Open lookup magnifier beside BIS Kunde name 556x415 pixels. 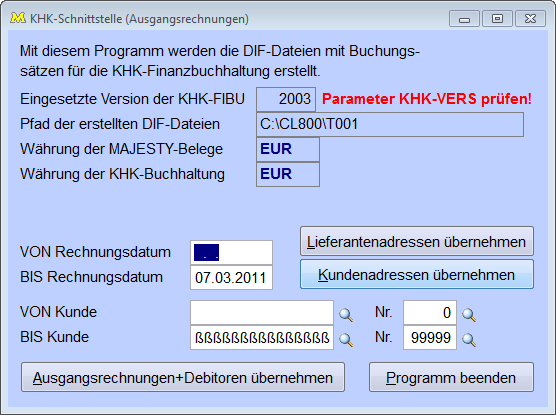tap(346, 339)
